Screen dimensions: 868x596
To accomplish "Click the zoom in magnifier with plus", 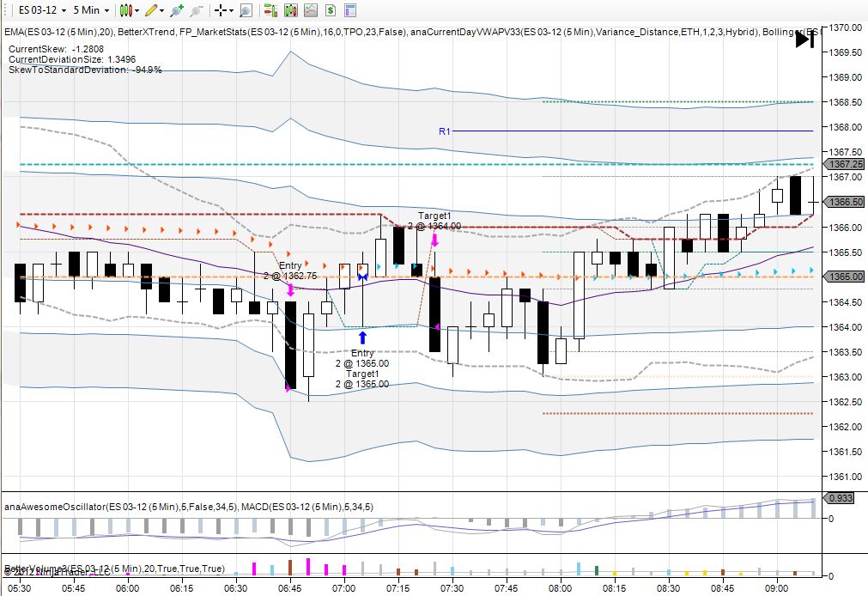I will pos(177,10).
